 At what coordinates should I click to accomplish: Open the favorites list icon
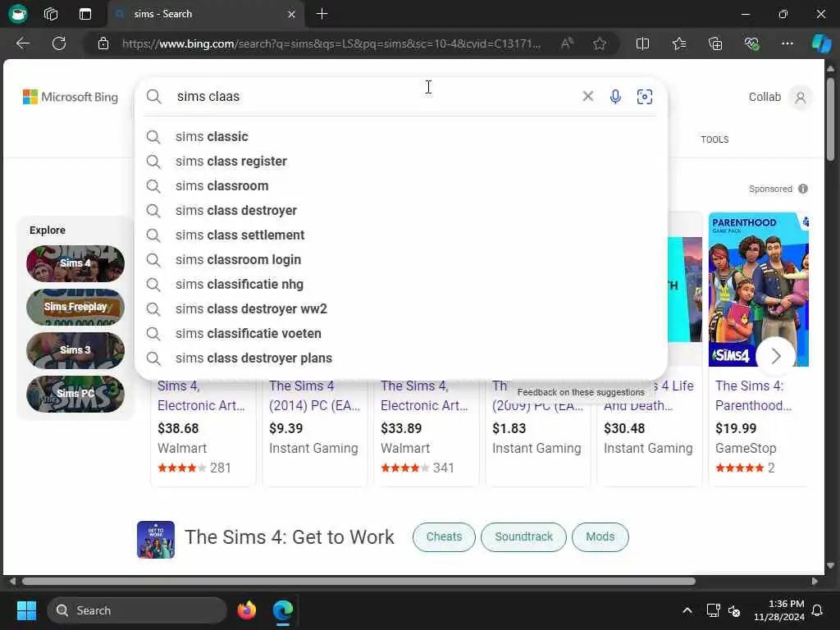(678, 43)
